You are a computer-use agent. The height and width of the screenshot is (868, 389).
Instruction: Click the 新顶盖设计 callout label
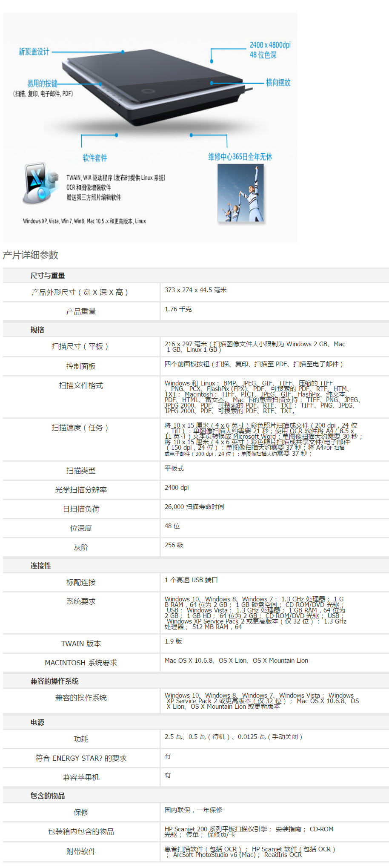tap(34, 52)
